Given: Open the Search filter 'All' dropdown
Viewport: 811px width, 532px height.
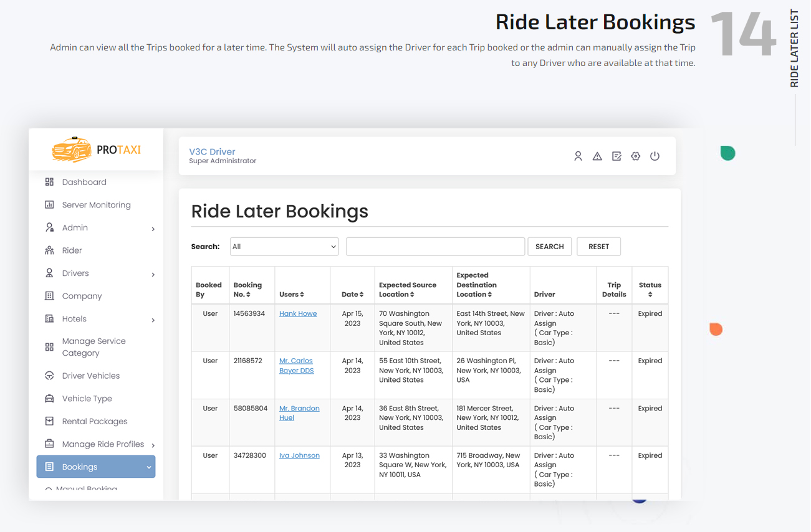Looking at the screenshot, I should (284, 247).
